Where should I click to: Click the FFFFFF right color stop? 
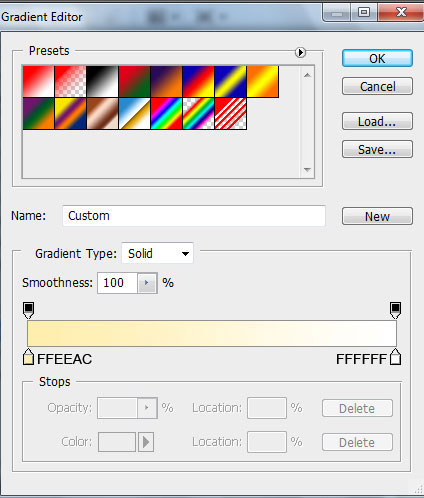click(x=395, y=357)
